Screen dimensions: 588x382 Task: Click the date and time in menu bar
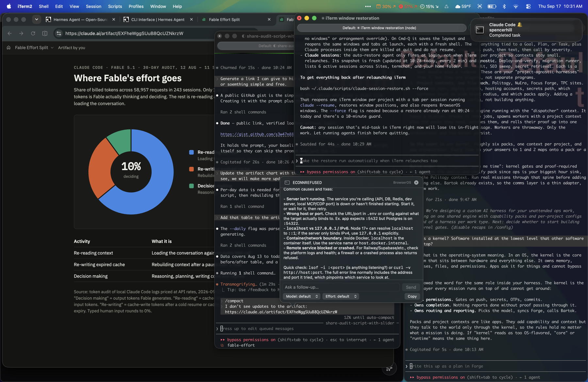coord(560,6)
